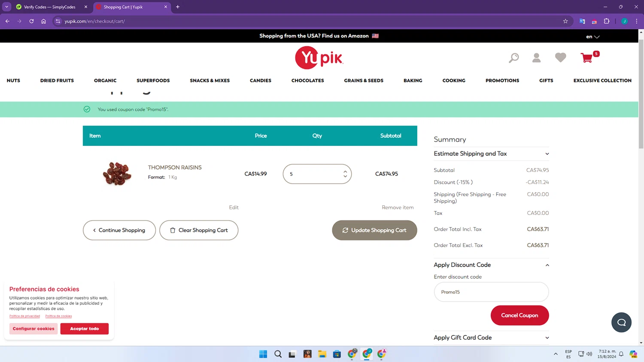Open the GIFTS menu

click(x=546, y=81)
